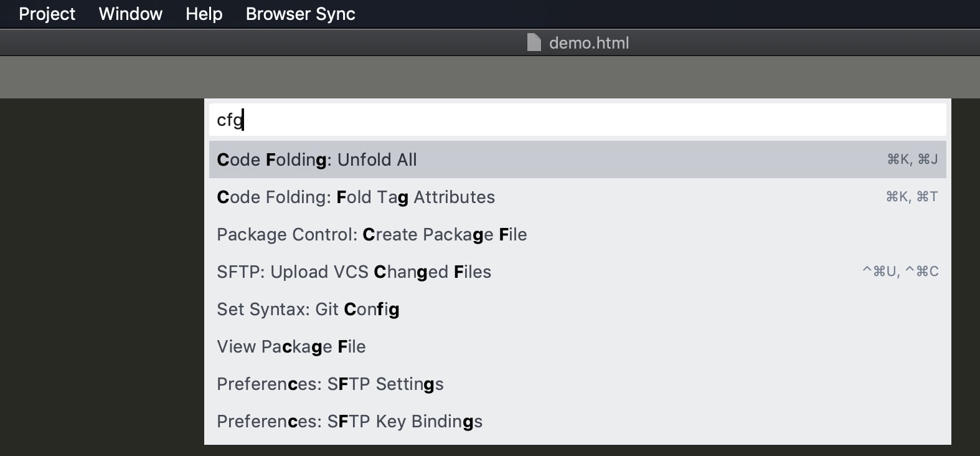Click the command palette search field

click(x=577, y=120)
